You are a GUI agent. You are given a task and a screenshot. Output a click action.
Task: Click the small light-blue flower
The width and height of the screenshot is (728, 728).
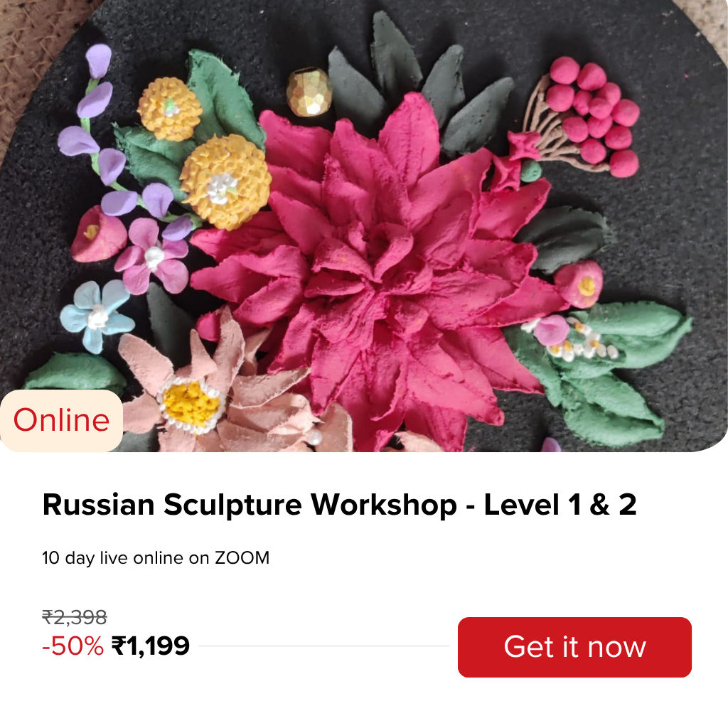point(97,315)
